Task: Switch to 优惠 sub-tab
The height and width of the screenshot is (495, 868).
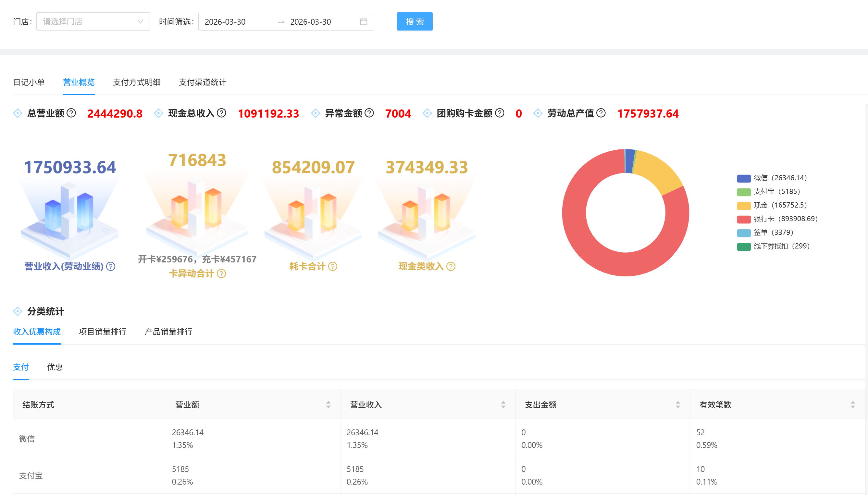Action: [x=55, y=367]
